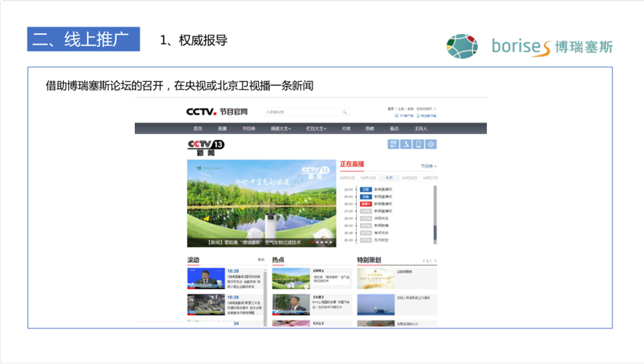Open the forest lake thumbnail under 热点

point(291,279)
